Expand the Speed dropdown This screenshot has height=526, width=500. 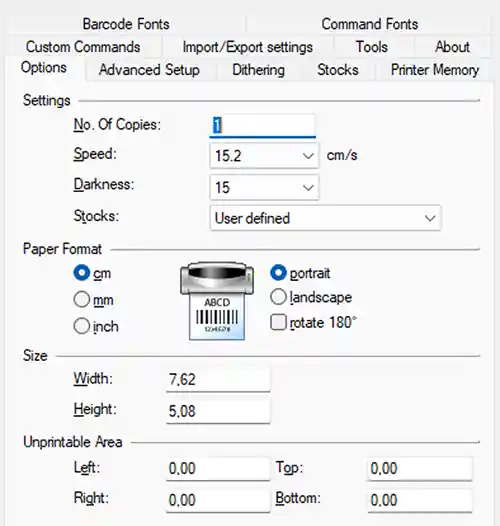click(x=264, y=156)
